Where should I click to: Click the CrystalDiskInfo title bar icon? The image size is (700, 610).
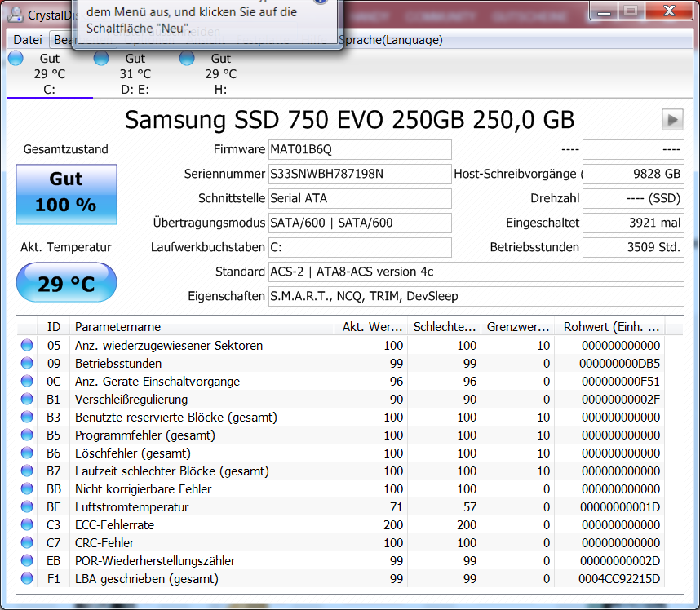[x=16, y=15]
